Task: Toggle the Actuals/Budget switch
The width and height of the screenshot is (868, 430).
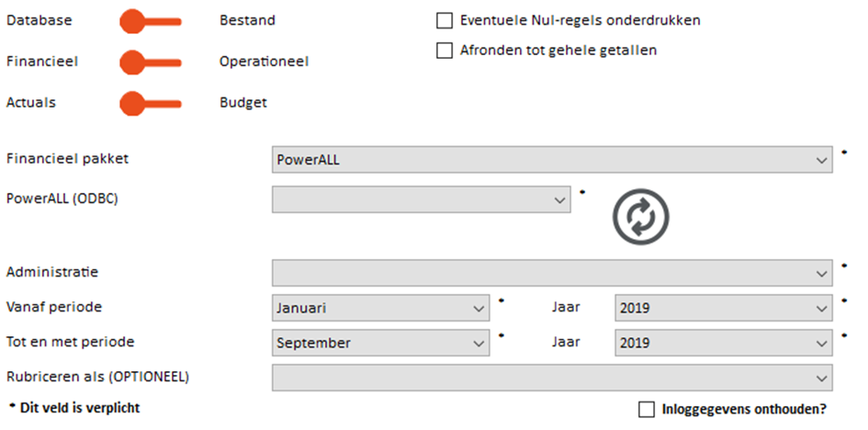Action: coord(150,103)
